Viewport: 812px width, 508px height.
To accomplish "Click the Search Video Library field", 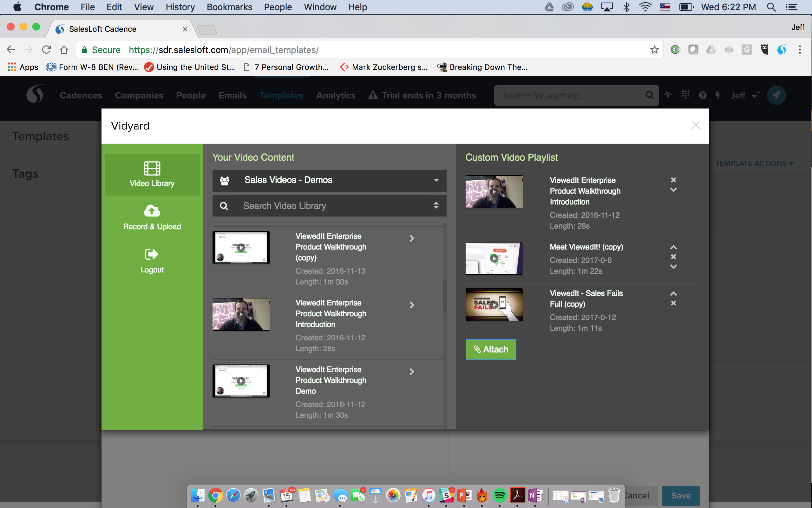I will 329,206.
